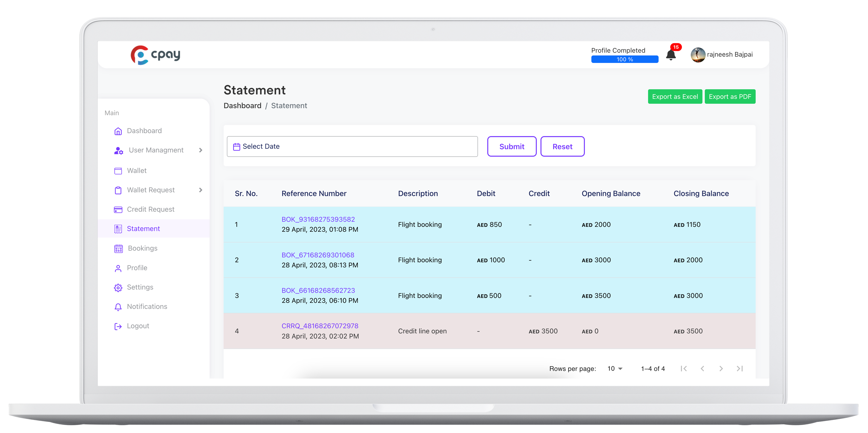
Task: Click the Notifications bell icon in sidebar
Action: click(x=118, y=307)
